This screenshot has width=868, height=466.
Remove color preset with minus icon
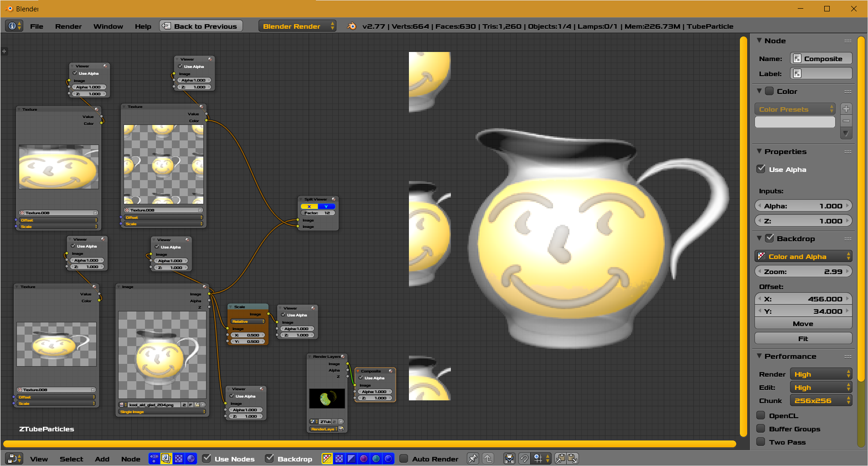tap(846, 121)
